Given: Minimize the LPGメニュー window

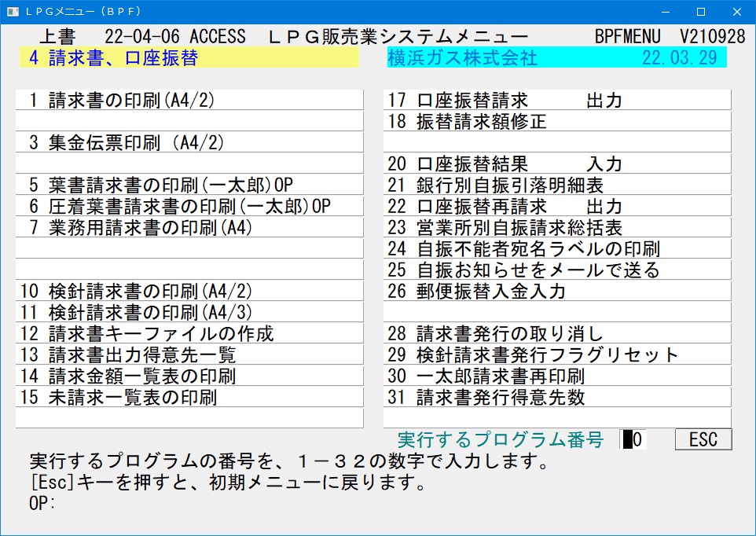Looking at the screenshot, I should coord(666,12).
